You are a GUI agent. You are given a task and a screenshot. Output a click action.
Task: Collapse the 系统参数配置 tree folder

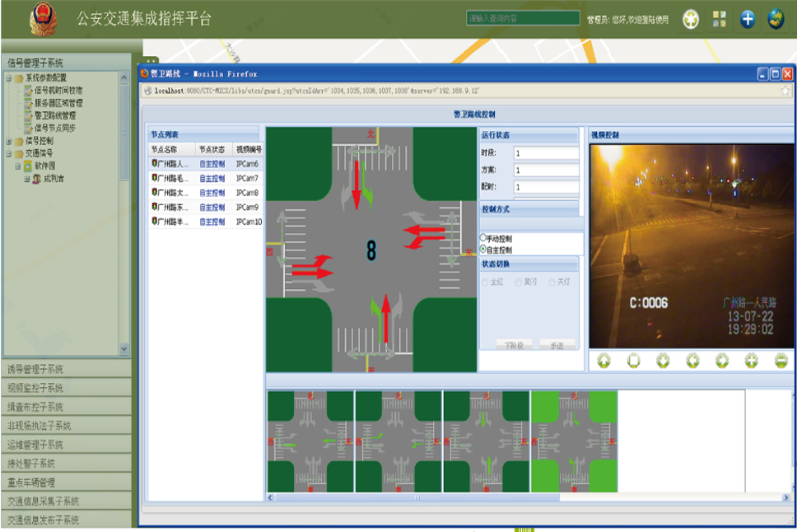pyautogui.click(x=8, y=78)
